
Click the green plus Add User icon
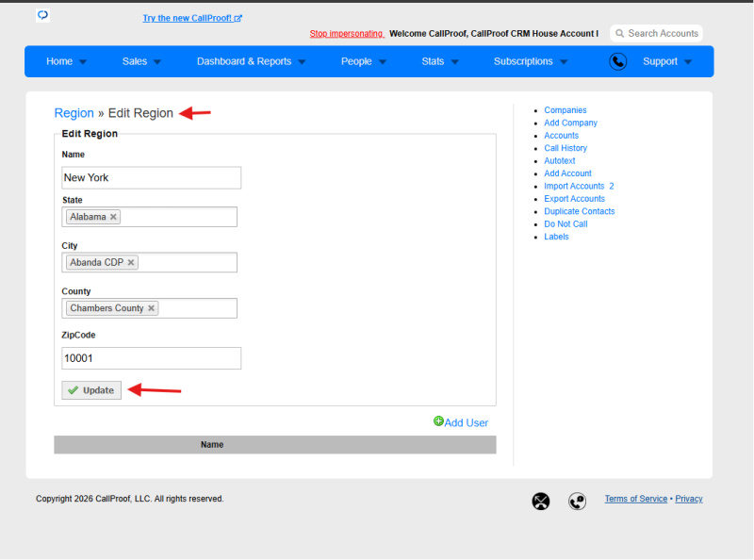[x=438, y=421]
